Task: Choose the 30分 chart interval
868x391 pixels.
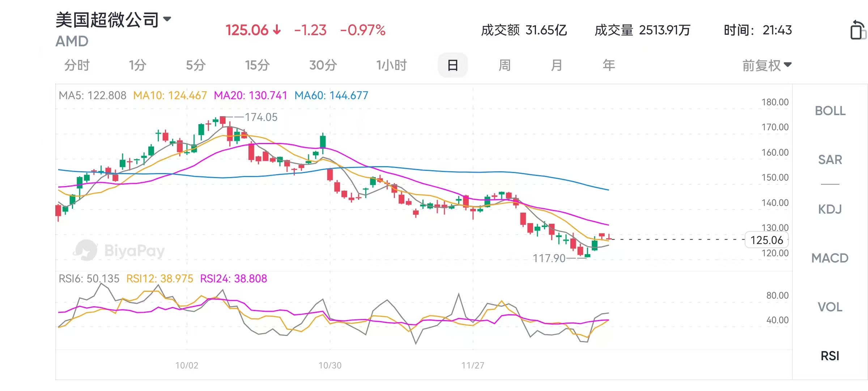Action: [323, 66]
